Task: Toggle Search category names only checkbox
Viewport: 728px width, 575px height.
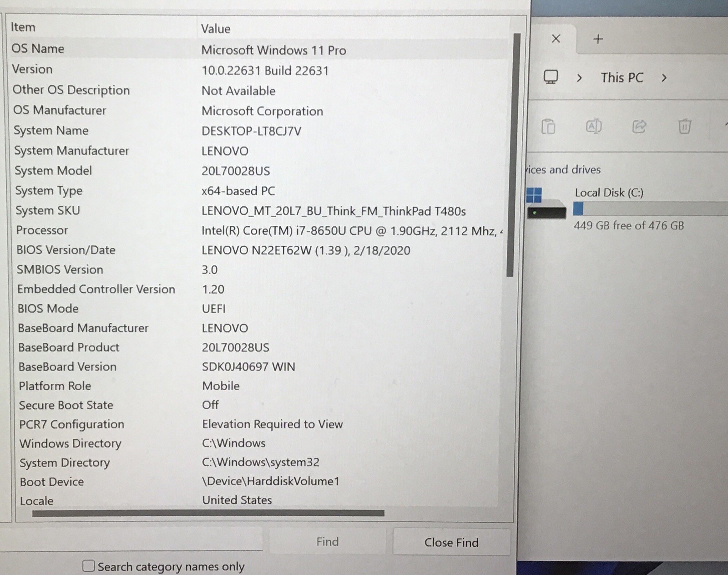Action: click(x=88, y=566)
